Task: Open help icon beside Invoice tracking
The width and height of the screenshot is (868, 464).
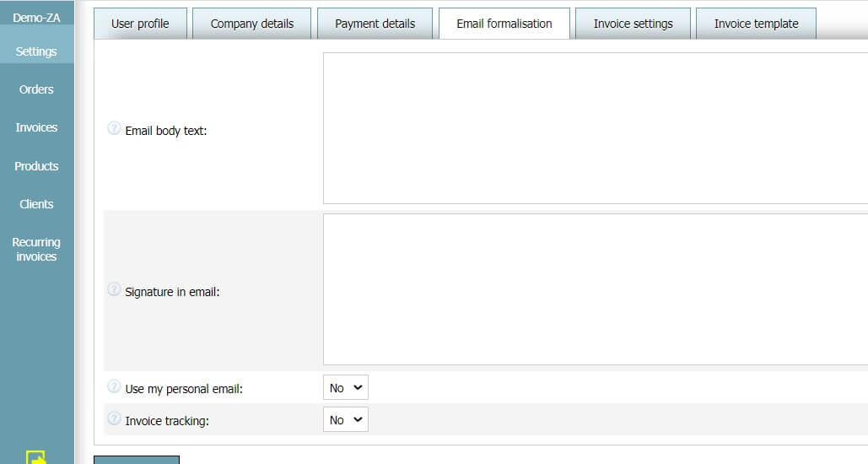Action: pyautogui.click(x=114, y=418)
